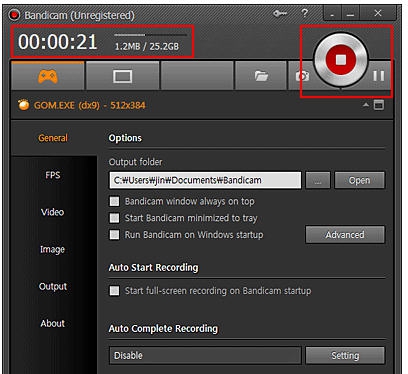Switch to the Image settings tab

[52, 249]
